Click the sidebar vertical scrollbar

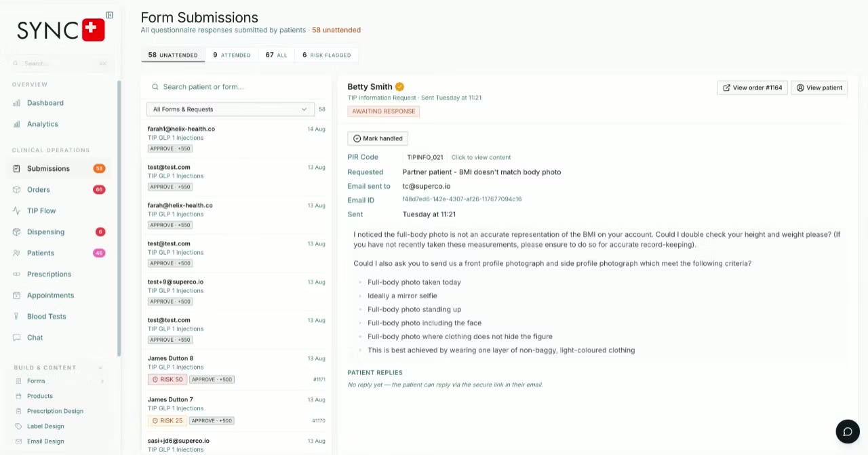119,218
